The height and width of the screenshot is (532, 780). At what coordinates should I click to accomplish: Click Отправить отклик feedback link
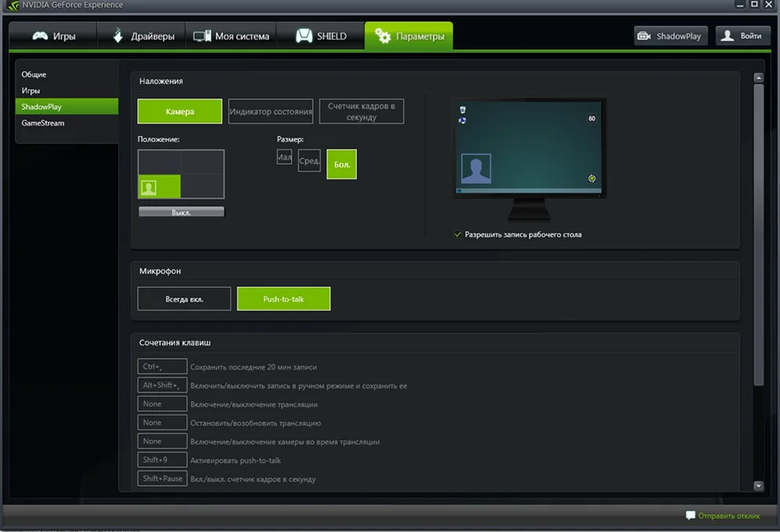[x=729, y=516]
